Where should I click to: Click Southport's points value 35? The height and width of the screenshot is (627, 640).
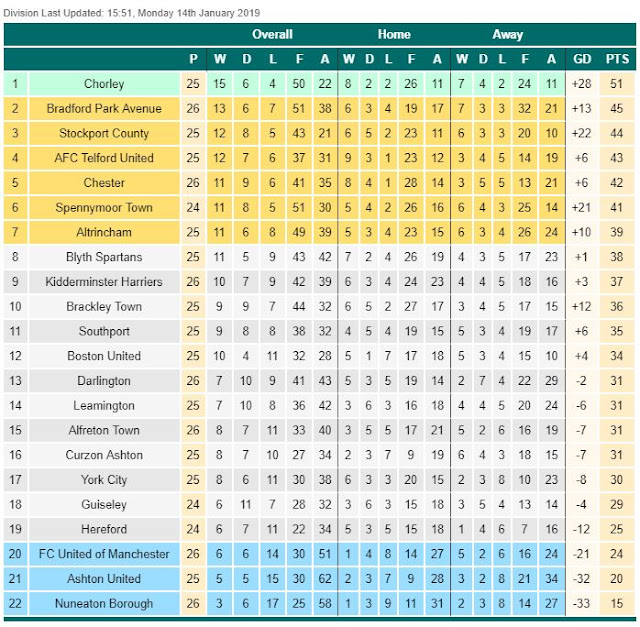(x=616, y=331)
